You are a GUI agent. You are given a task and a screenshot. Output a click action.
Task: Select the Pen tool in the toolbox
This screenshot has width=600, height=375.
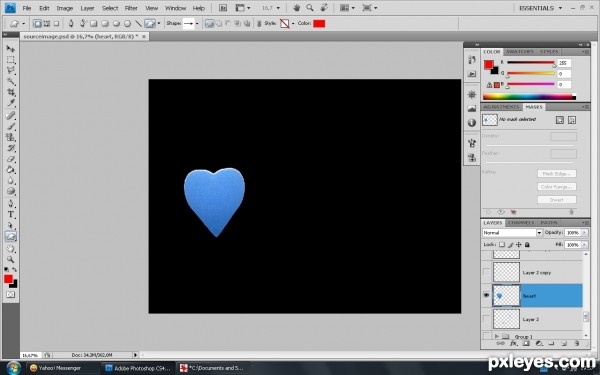[11, 203]
